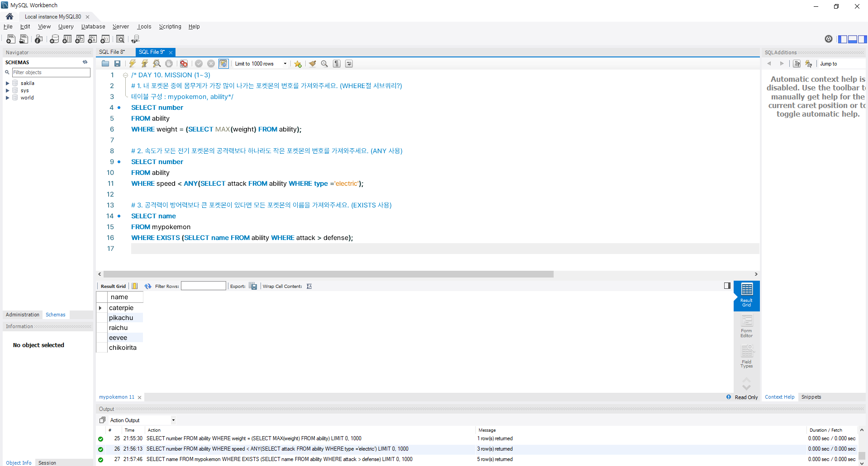Run EXPLAIN on the current statement
868x466 pixels.
click(x=157, y=64)
